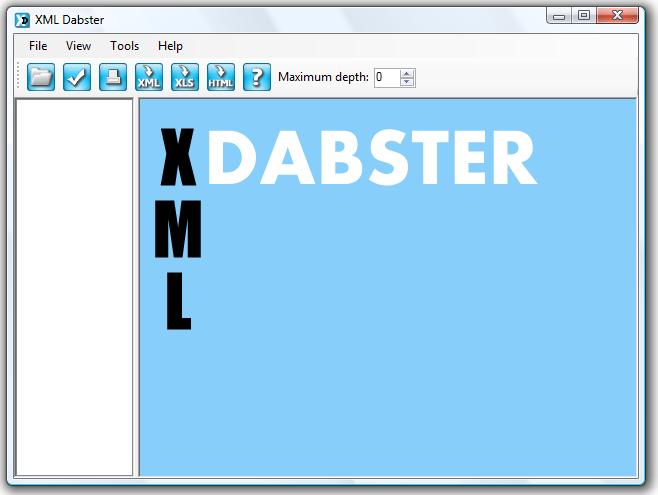Export to XML using the toolbar icon

pos(149,77)
